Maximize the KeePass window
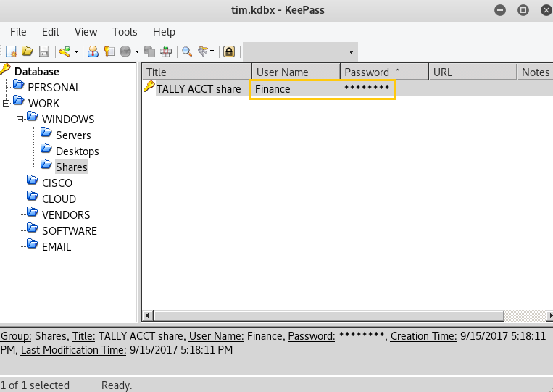Image resolution: width=553 pixels, height=392 pixels. pos(523,10)
